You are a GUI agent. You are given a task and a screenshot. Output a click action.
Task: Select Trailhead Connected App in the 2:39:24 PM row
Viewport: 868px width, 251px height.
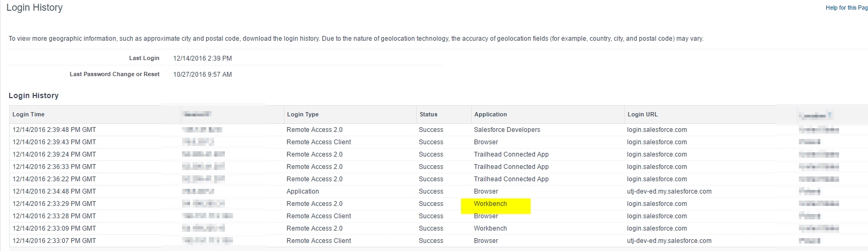pos(511,154)
